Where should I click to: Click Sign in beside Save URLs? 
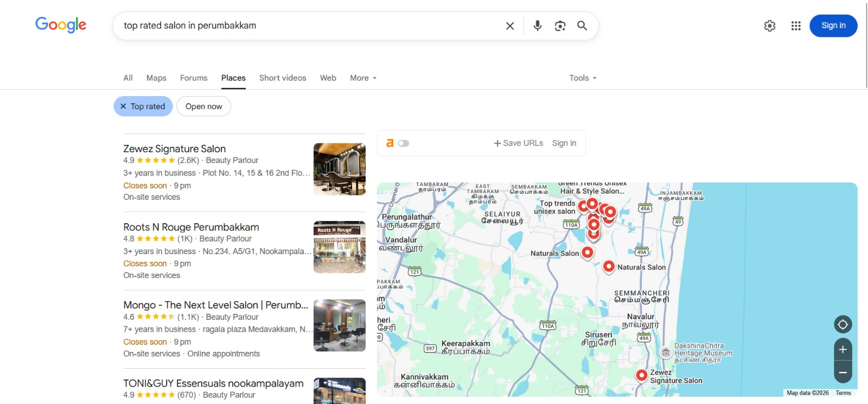click(564, 143)
